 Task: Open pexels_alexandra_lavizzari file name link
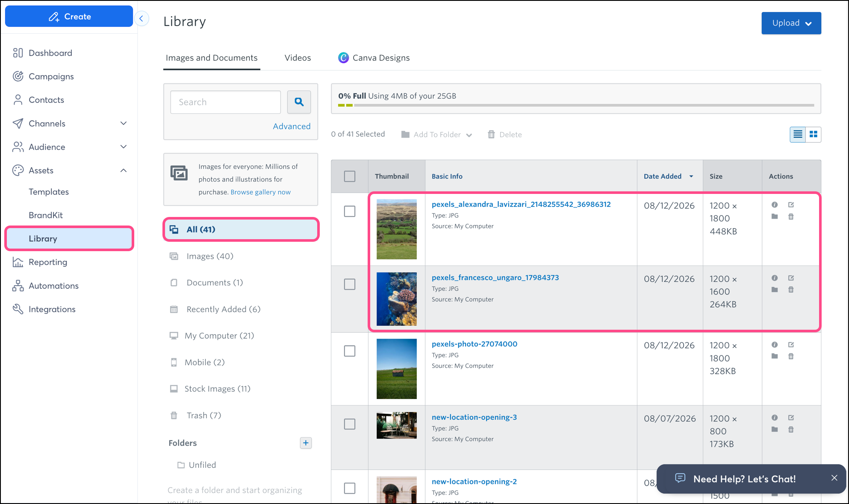point(521,204)
